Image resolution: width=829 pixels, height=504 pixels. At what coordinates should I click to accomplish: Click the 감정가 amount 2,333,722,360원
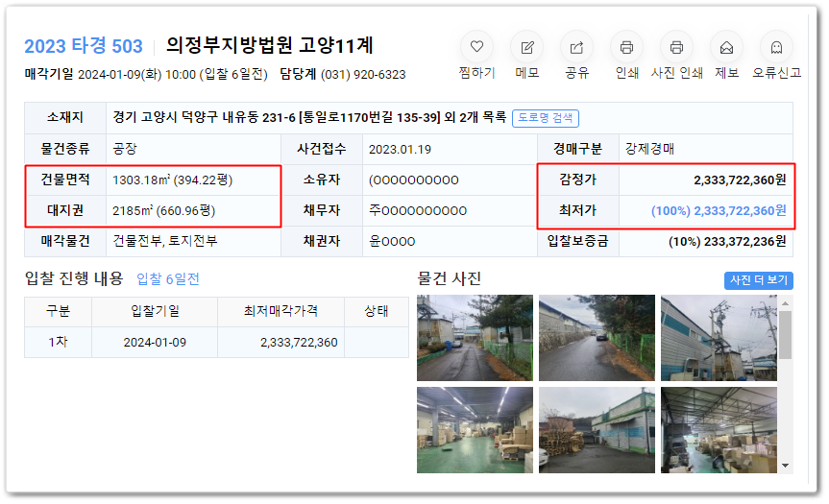(740, 180)
